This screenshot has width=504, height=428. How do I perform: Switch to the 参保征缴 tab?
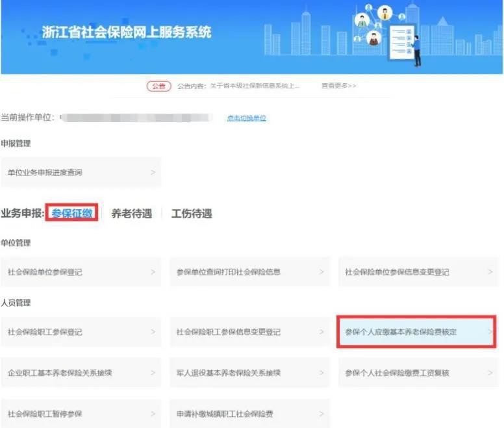[73, 213]
